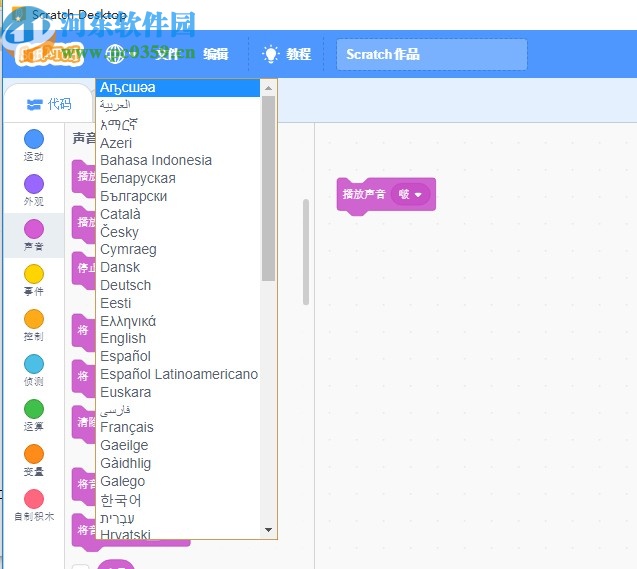This screenshot has width=637, height=569.
Task: Choose Español language option
Action: [178, 356]
